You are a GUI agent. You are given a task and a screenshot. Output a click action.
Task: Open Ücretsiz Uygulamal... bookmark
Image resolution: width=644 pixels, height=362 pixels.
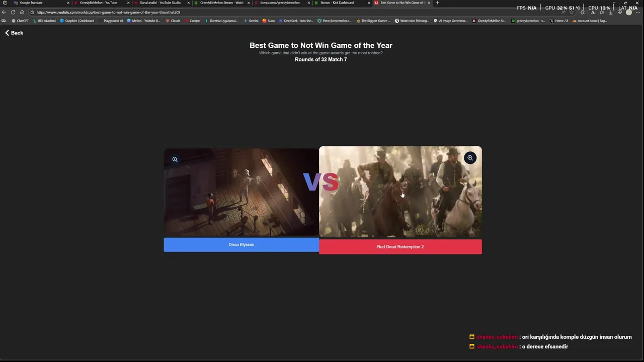click(x=221, y=21)
